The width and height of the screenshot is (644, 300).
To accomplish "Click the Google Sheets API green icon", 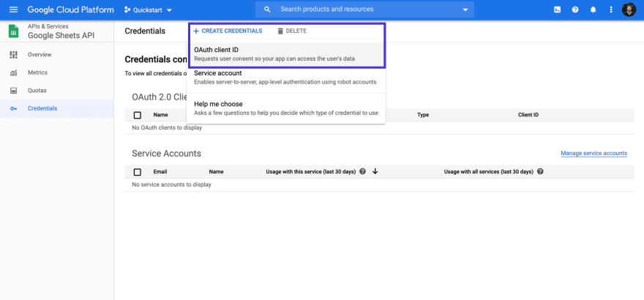I will point(14,31).
